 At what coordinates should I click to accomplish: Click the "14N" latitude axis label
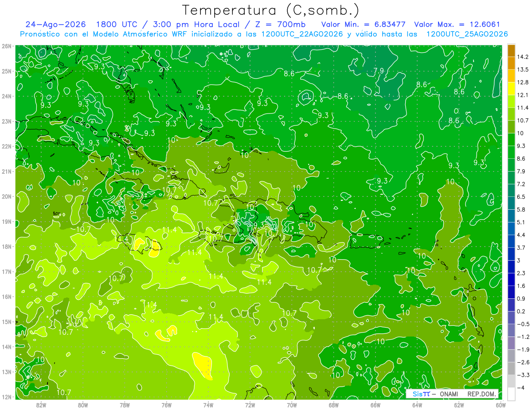pos(6,347)
